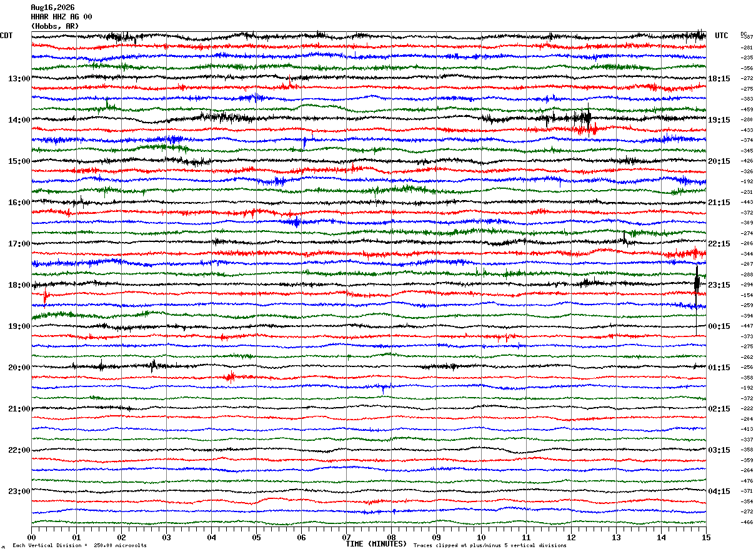Click the red burst near minute 4 below 20:00 trace
This screenshot has width=756, height=554.
tap(230, 376)
